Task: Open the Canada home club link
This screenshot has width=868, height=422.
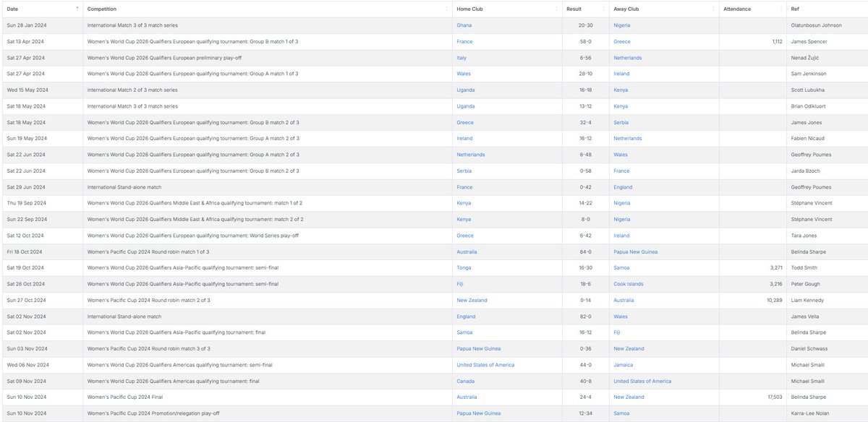Action: click(x=466, y=381)
